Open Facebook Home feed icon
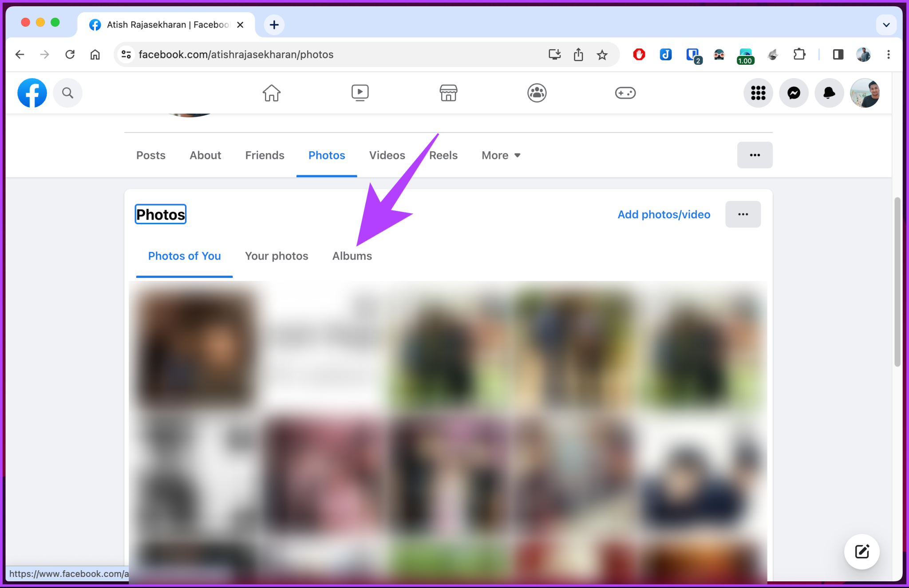Image resolution: width=909 pixels, height=588 pixels. tap(271, 93)
